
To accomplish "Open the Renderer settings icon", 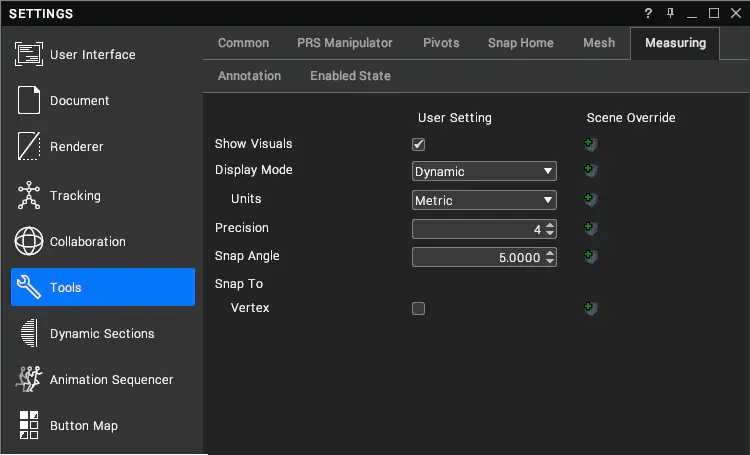I will point(29,146).
